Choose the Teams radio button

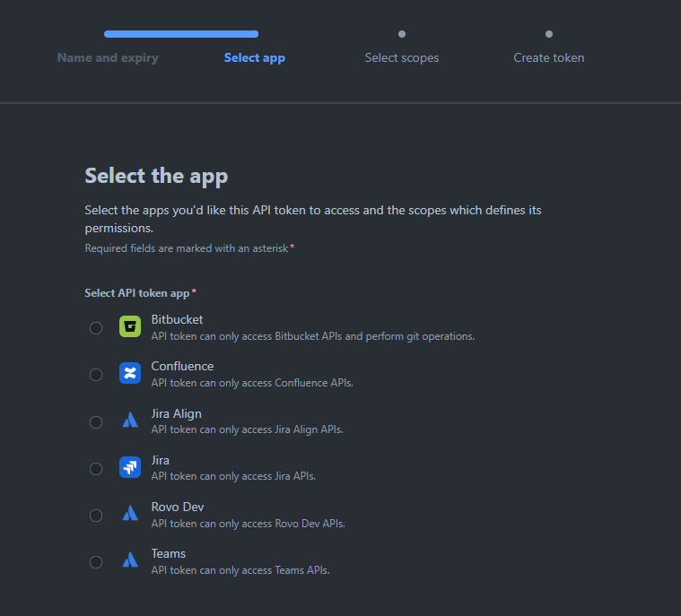point(96,562)
